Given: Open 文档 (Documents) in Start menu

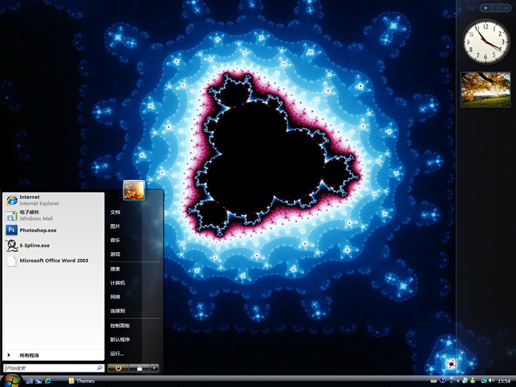Looking at the screenshot, I should point(115,212).
